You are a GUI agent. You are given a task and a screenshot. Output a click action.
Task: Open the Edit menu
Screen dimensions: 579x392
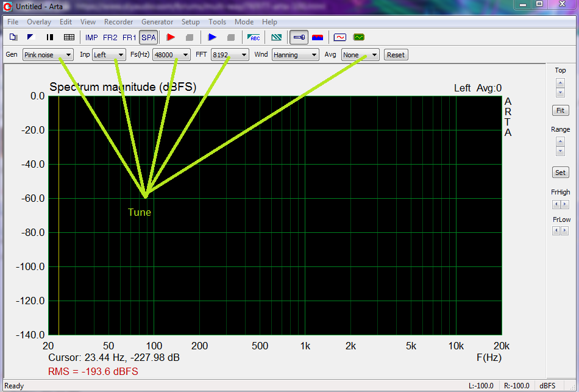point(66,22)
